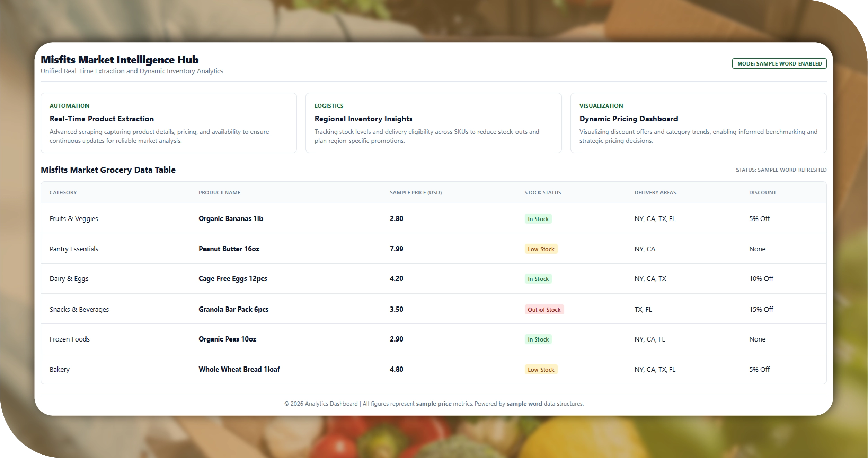Click the Out of Stock badge for Granola Bar Pack
The width and height of the screenshot is (868, 458).
click(544, 309)
